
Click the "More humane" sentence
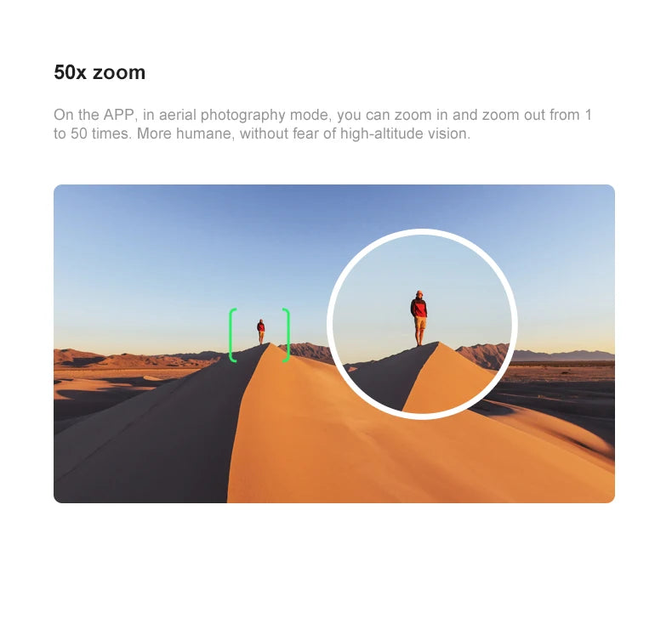point(185,133)
